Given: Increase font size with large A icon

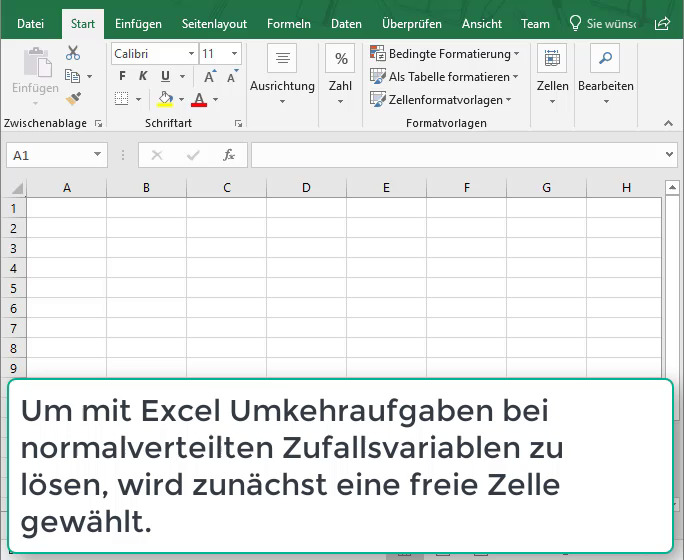Looking at the screenshot, I should (x=210, y=76).
